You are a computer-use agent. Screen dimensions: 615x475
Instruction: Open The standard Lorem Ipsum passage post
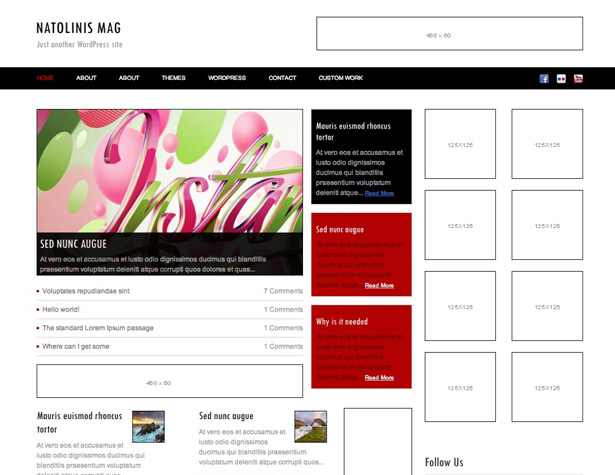(x=98, y=328)
